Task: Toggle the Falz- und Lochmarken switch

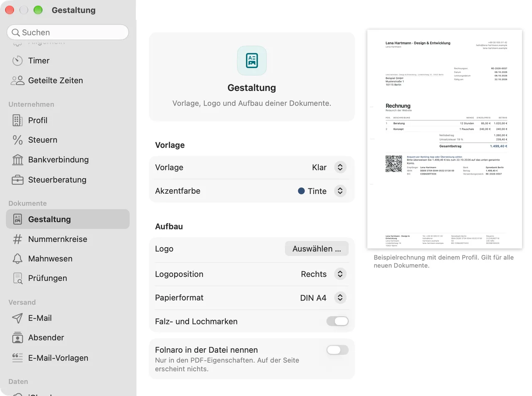Action: tap(337, 321)
